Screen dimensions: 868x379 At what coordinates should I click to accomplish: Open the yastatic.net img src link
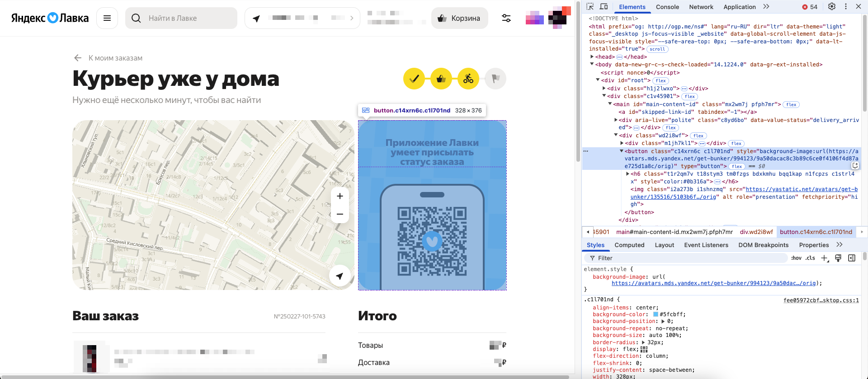[744, 193]
